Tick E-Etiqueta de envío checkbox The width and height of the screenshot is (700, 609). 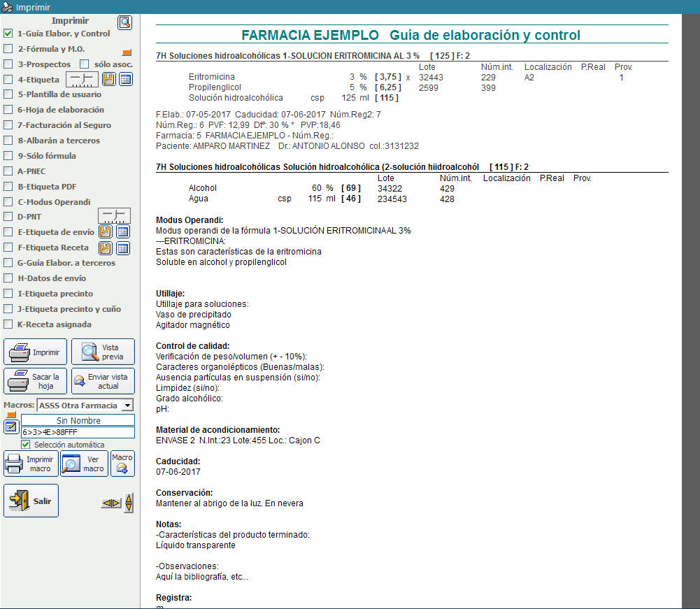8,232
